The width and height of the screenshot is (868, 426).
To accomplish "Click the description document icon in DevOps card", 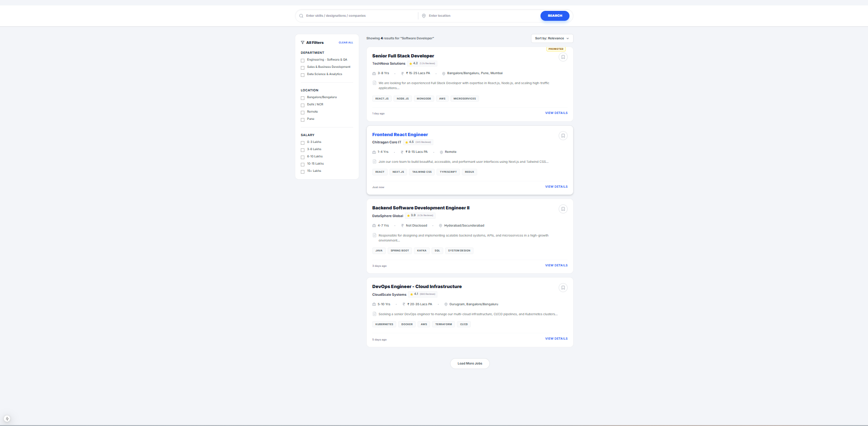I will tap(375, 314).
